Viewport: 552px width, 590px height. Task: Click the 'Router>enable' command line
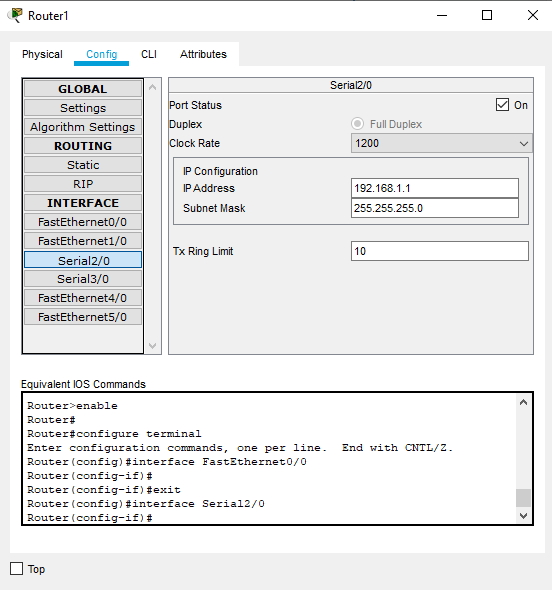click(x=72, y=406)
